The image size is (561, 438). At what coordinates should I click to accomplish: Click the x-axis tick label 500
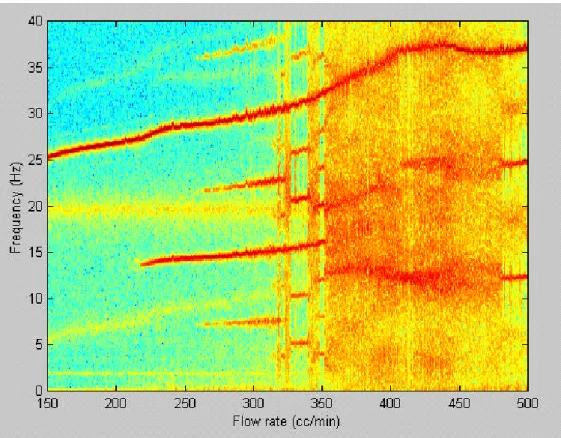(x=527, y=403)
